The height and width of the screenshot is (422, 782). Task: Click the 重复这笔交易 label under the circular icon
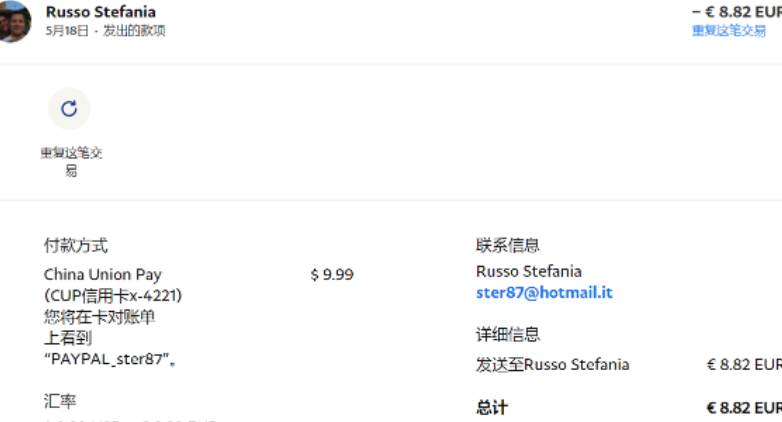click(71, 162)
